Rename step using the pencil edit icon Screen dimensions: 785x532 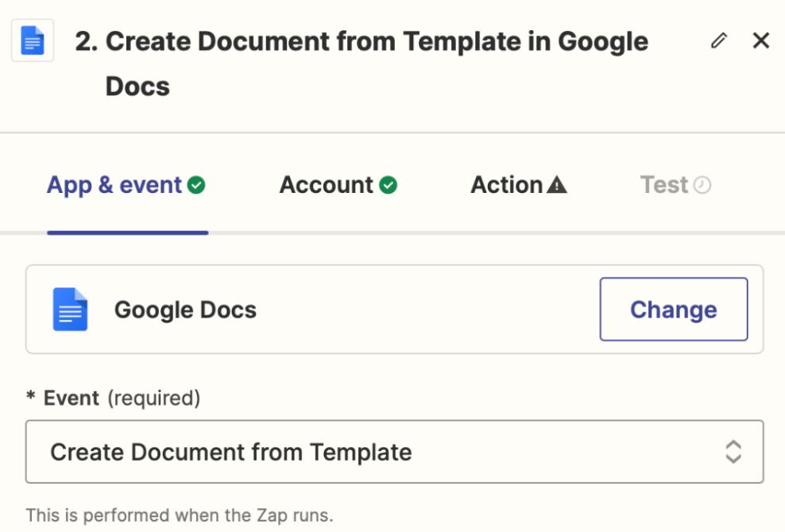[x=719, y=40]
